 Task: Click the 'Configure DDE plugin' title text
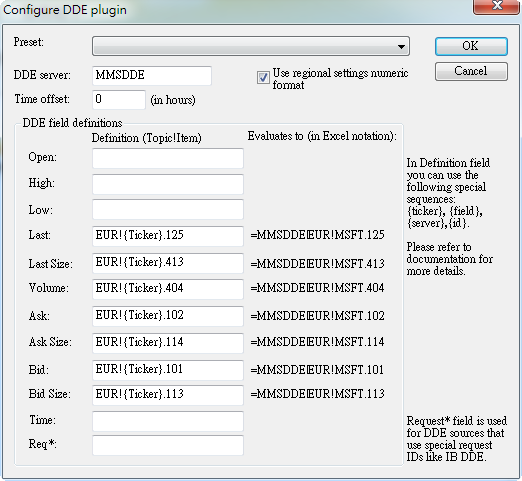click(65, 10)
